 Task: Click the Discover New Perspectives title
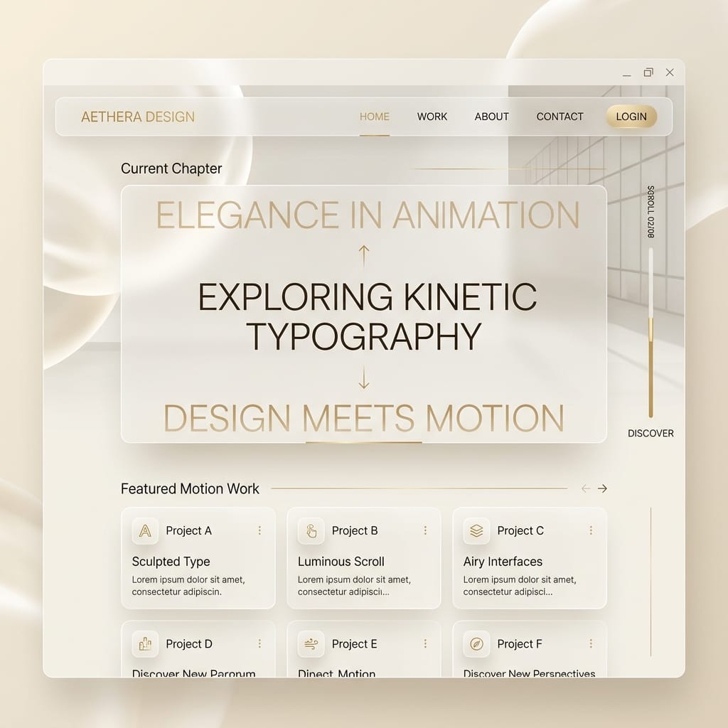click(529, 673)
